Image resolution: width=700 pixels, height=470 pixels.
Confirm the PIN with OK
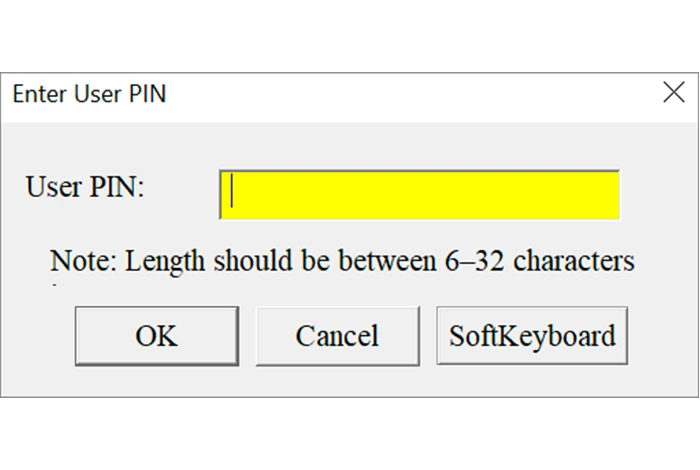[x=156, y=336]
